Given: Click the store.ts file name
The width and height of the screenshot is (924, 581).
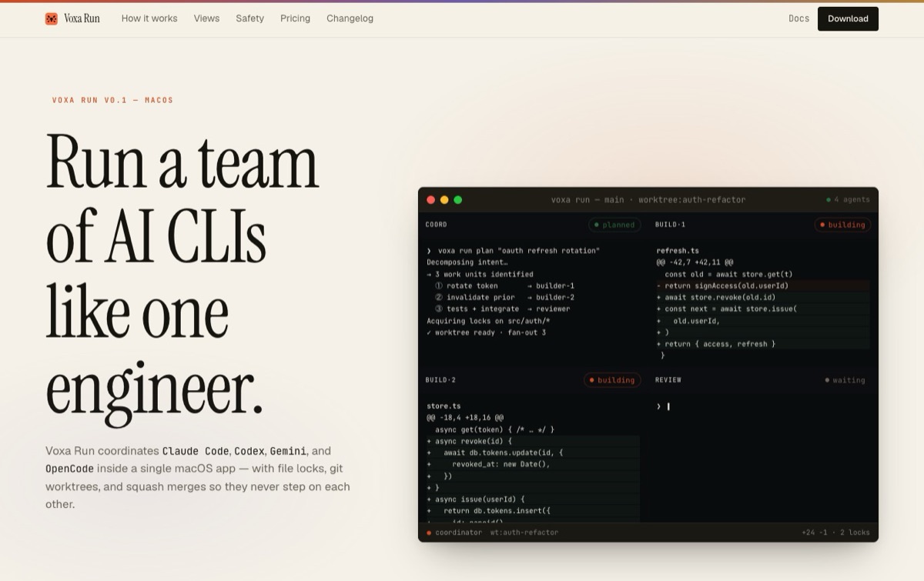Looking at the screenshot, I should (444, 406).
